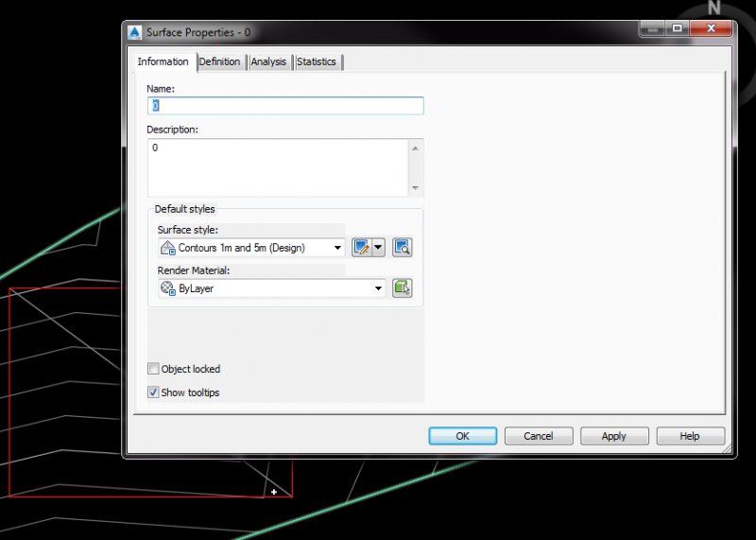Click the render material icon beside ByLayer
Screen dimensions: 756x540
coord(168,288)
